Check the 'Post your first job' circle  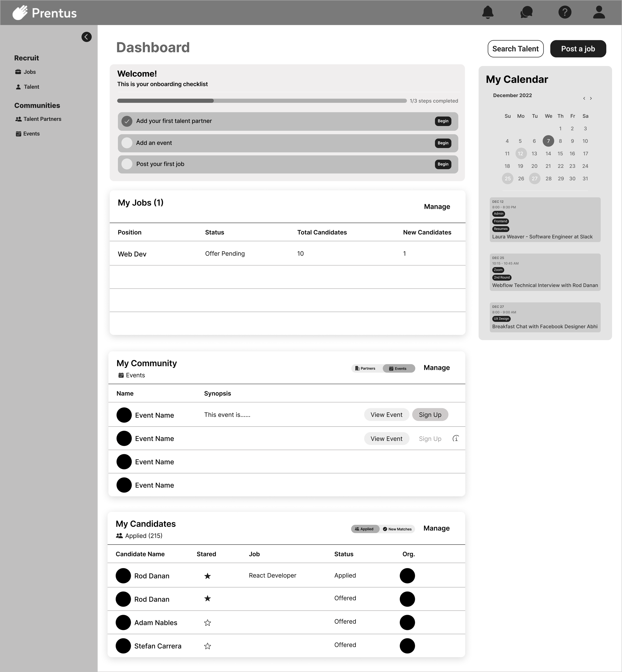point(127,164)
